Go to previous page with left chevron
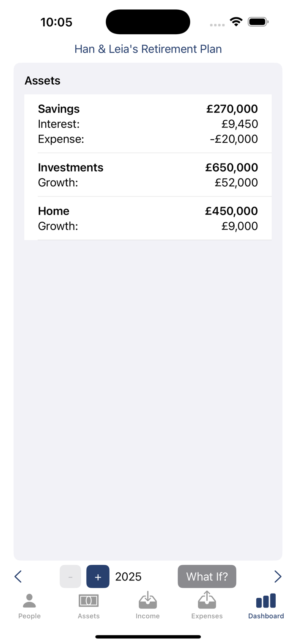 click(x=18, y=576)
